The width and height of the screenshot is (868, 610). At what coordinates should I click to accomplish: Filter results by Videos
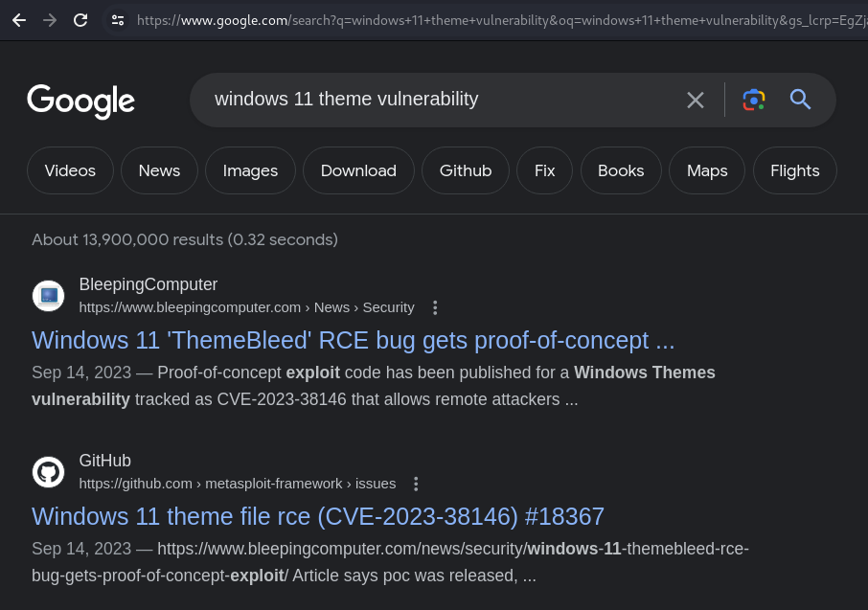[70, 170]
